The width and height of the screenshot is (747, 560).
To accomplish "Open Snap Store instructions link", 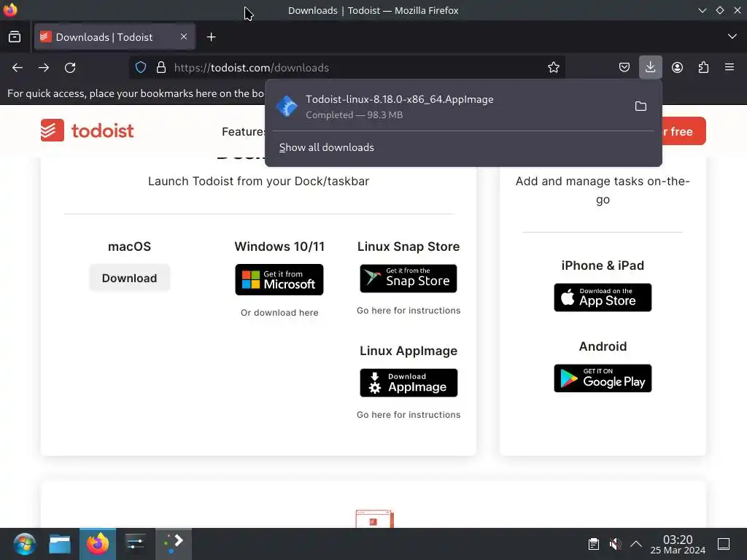I will [409, 311].
